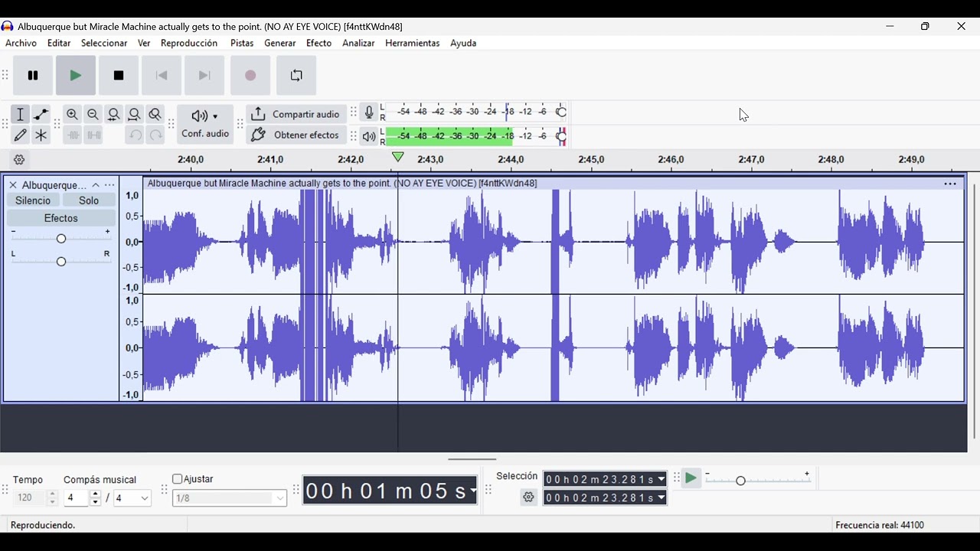Toggle the Solo button
980x551 pixels.
click(89, 201)
